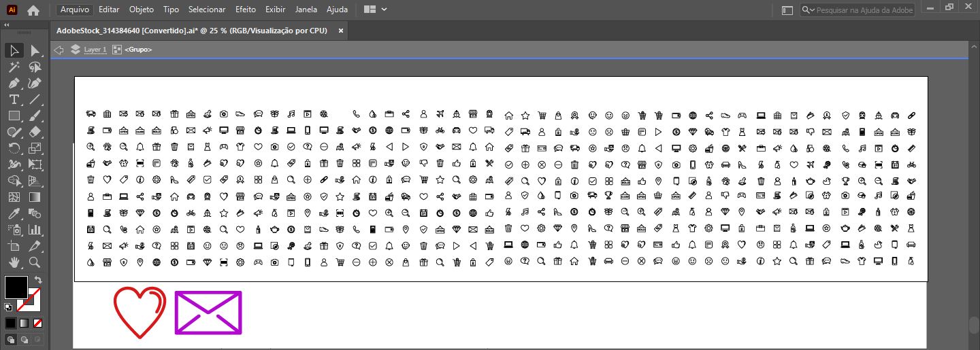This screenshot has height=350, width=980.
Task: Collapse the toolbar with double arrows
Action: (7, 24)
